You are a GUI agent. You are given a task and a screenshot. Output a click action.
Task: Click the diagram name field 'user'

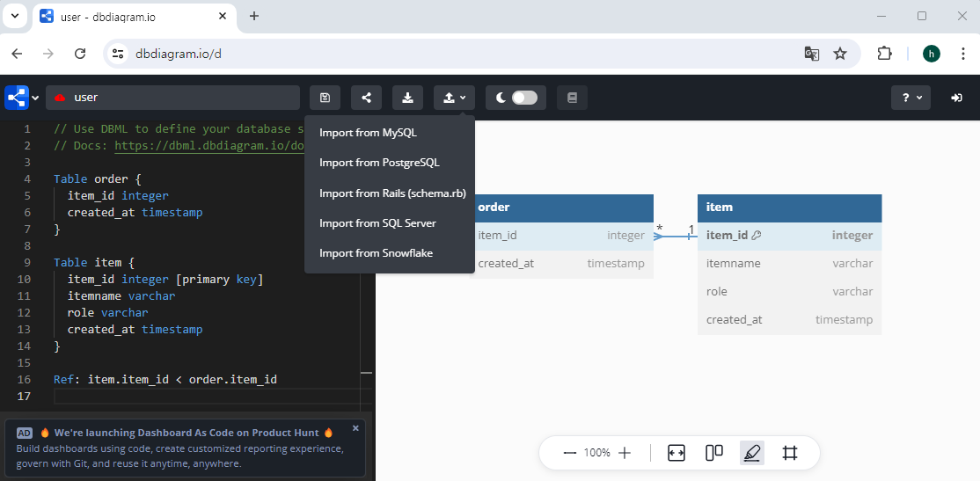pyautogui.click(x=172, y=98)
